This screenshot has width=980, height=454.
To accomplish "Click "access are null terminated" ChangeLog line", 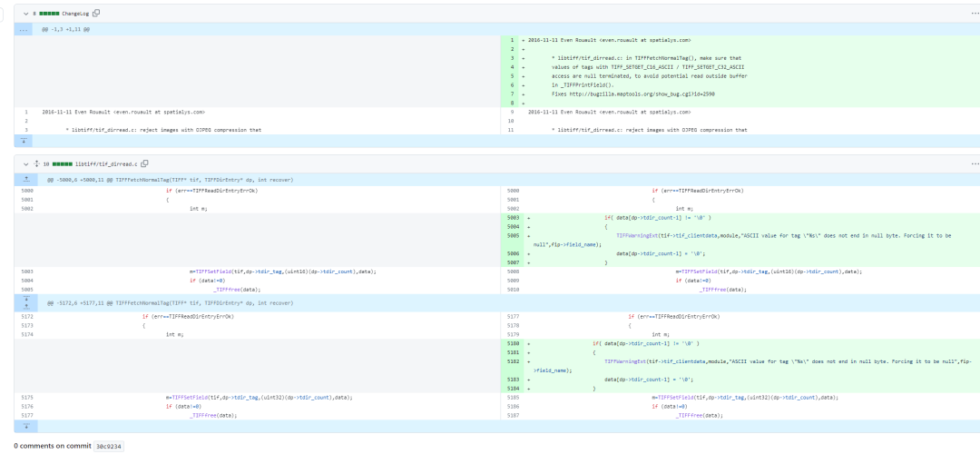I will click(x=650, y=75).
